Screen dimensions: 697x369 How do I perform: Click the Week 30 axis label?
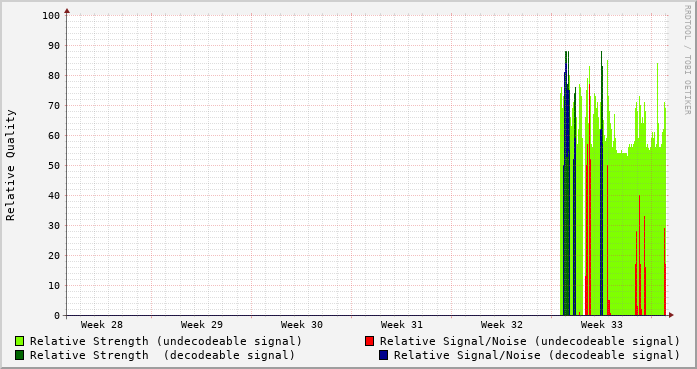302,325
